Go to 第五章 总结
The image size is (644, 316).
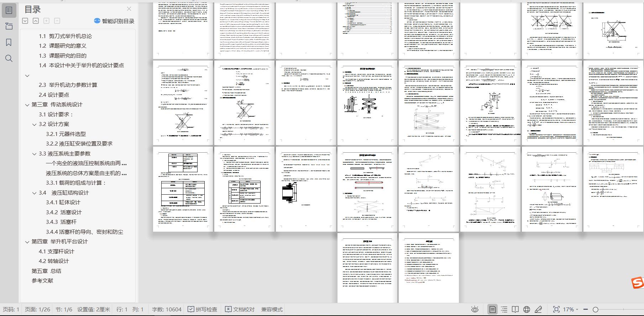(46, 271)
